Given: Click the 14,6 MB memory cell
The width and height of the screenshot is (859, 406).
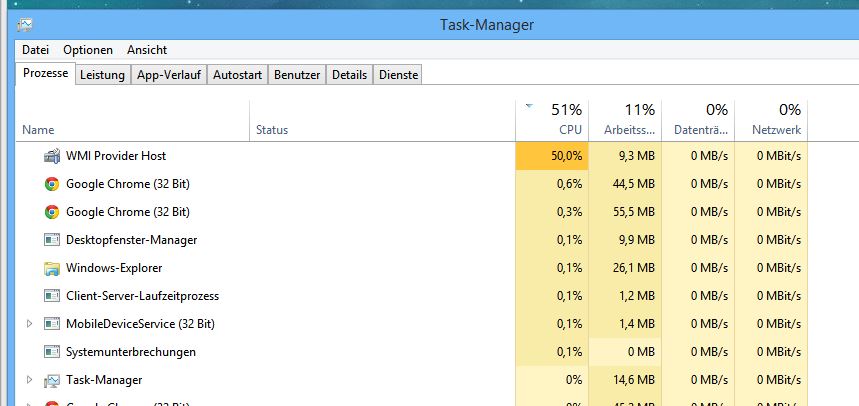Looking at the screenshot, I should tap(625, 380).
